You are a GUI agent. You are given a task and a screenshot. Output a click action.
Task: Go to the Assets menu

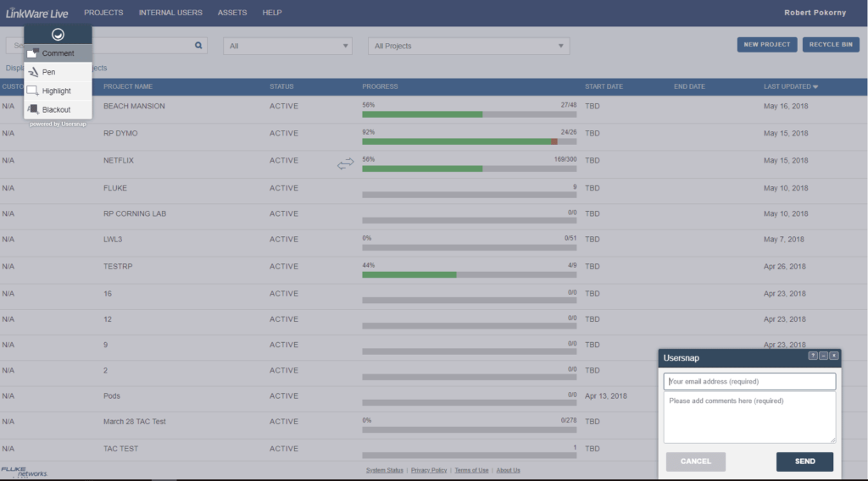pyautogui.click(x=232, y=13)
